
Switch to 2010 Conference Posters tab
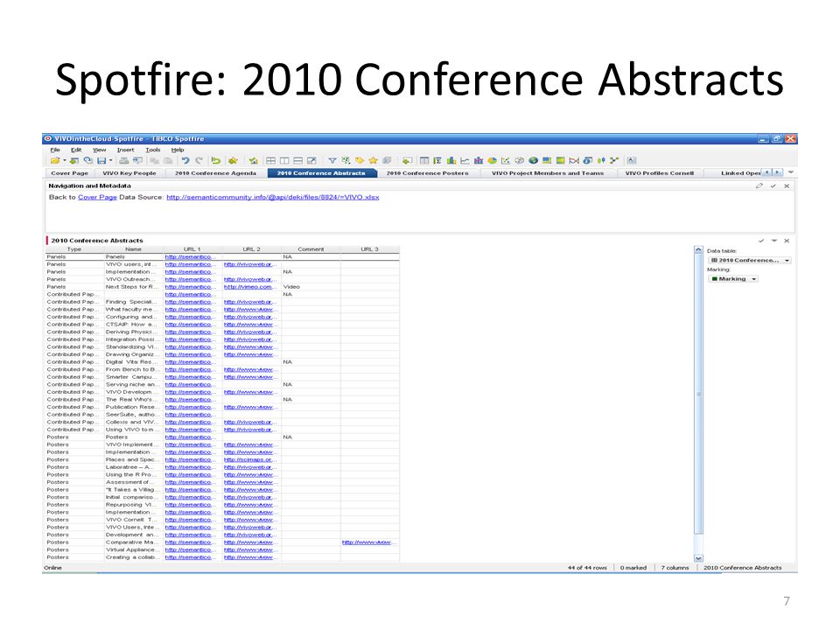428,173
